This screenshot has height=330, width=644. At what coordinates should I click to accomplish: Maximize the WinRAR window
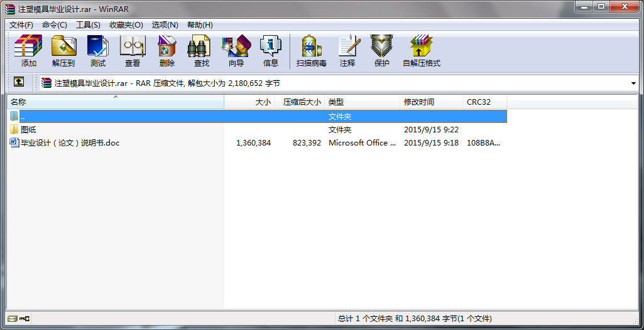point(601,7)
